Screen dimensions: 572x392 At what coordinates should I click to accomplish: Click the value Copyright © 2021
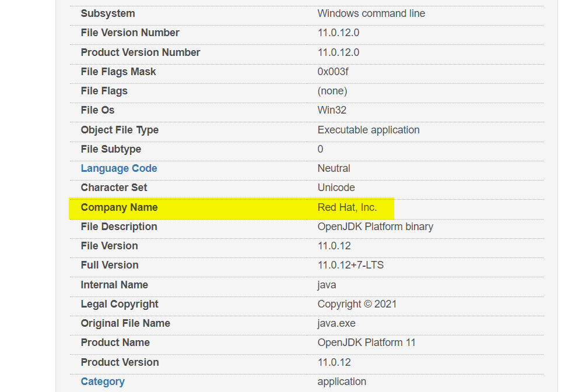click(357, 304)
